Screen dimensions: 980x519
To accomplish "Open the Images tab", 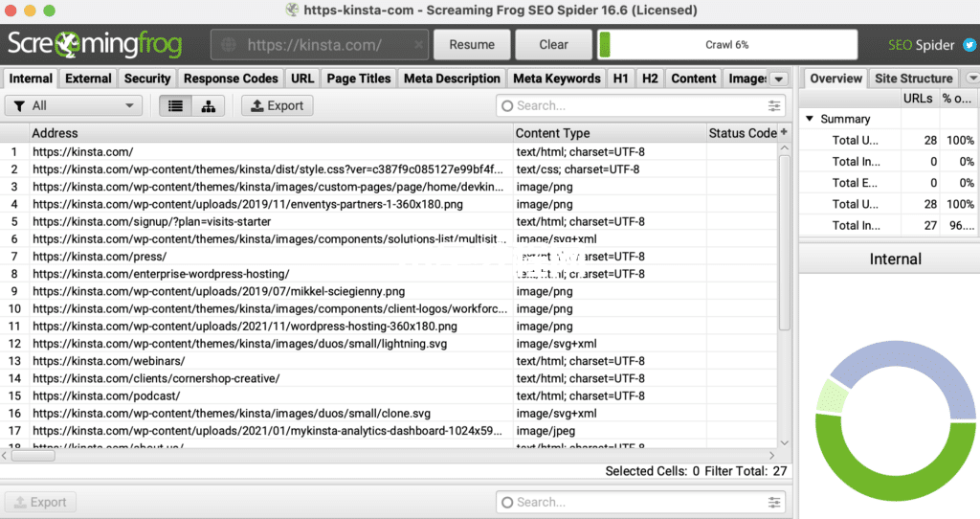I will pyautogui.click(x=747, y=79).
